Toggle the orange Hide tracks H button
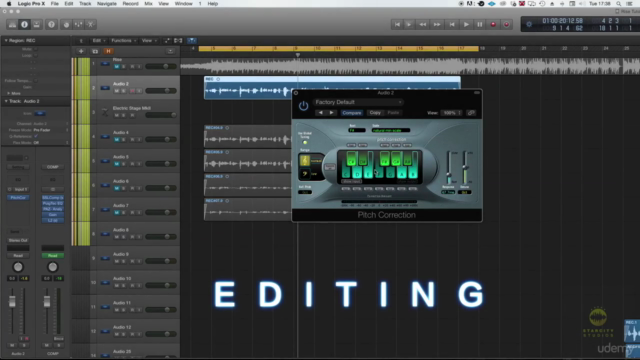Screen dimensions: 640x360 click(108, 51)
